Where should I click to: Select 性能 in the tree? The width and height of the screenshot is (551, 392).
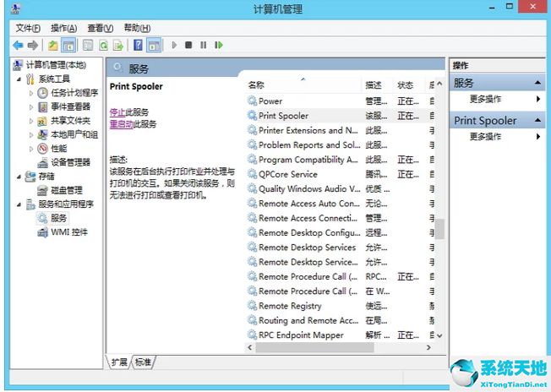(x=58, y=149)
